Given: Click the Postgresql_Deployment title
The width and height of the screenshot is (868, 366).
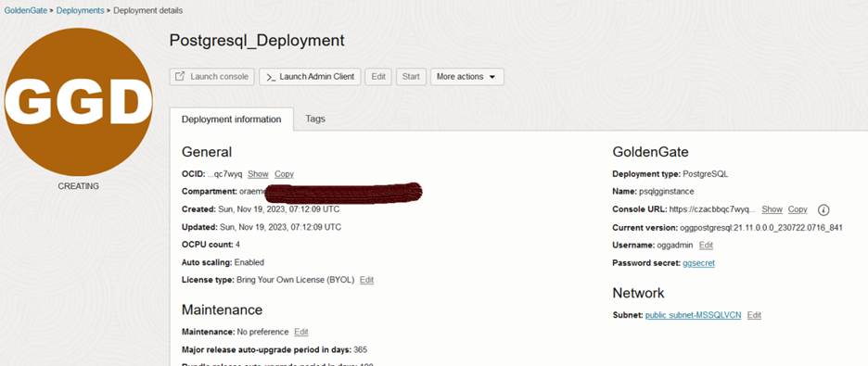Looking at the screenshot, I should 257,41.
